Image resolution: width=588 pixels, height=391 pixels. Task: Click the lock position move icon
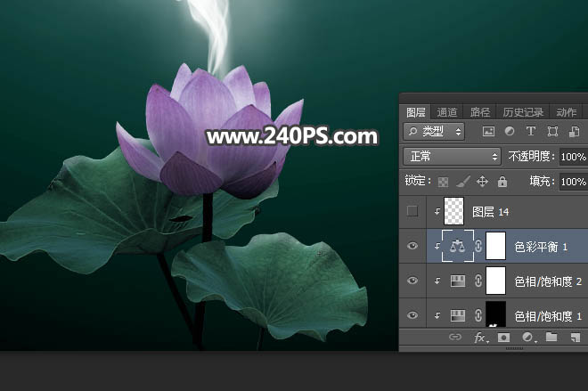(x=482, y=182)
